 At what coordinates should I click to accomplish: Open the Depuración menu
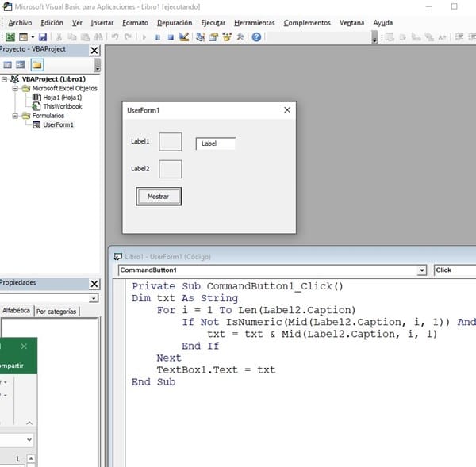[x=175, y=23]
